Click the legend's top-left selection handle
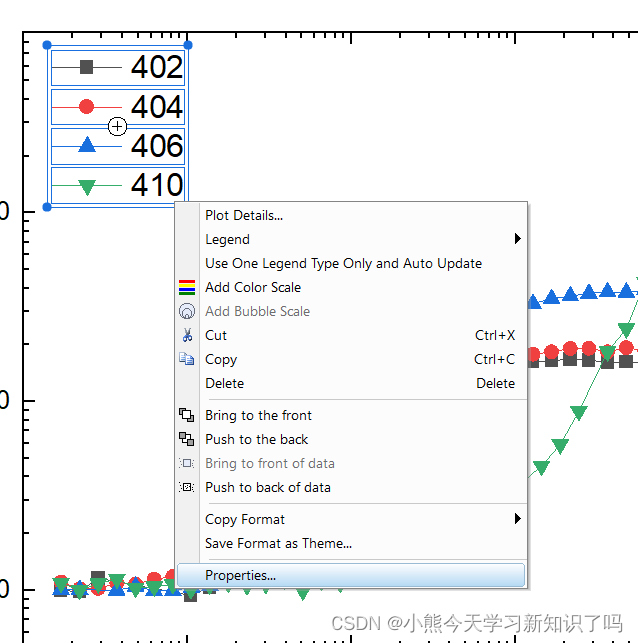 [47, 45]
